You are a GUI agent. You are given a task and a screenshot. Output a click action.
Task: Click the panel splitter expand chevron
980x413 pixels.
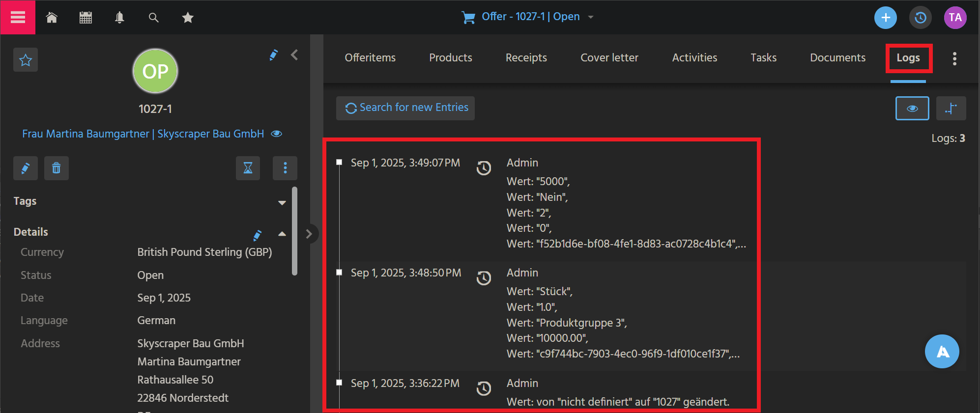pos(309,234)
